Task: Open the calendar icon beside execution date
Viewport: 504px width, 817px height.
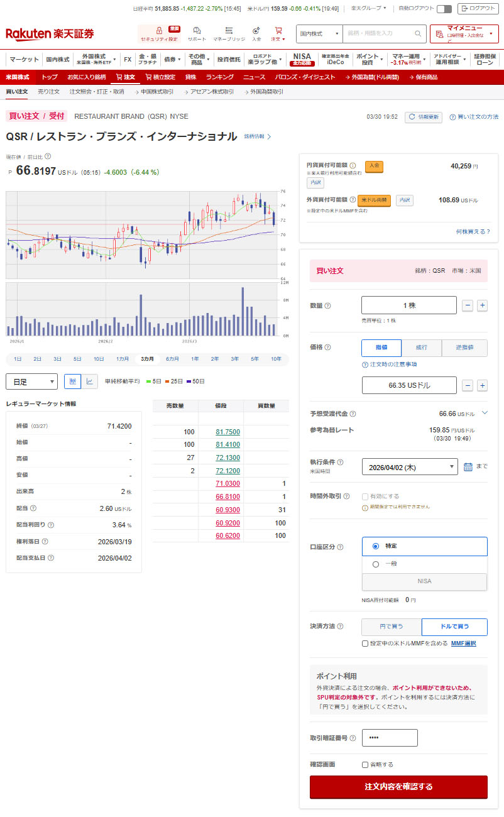Action: (x=468, y=466)
